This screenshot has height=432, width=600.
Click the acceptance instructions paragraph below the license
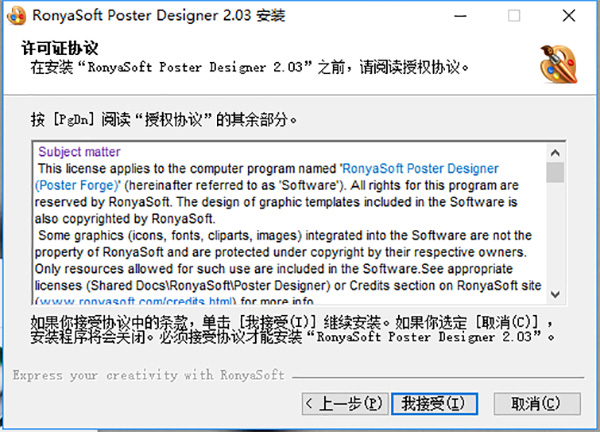pyautogui.click(x=290, y=330)
